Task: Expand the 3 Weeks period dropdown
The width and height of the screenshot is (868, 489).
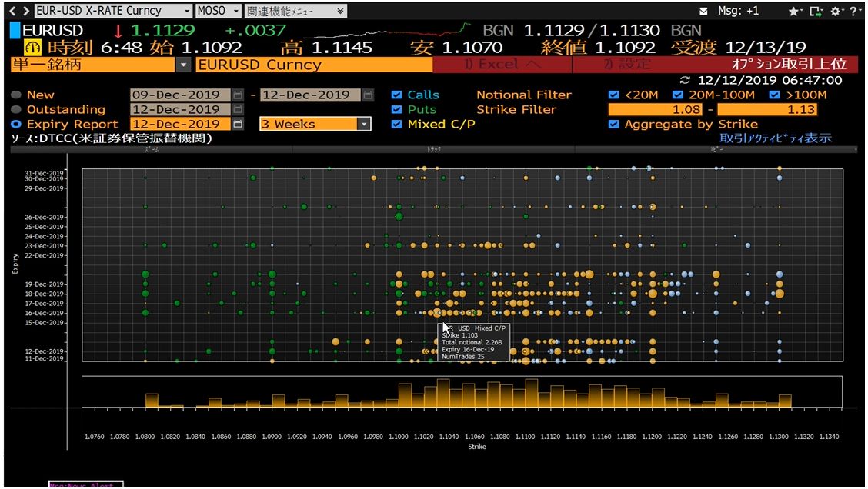Action: point(363,124)
